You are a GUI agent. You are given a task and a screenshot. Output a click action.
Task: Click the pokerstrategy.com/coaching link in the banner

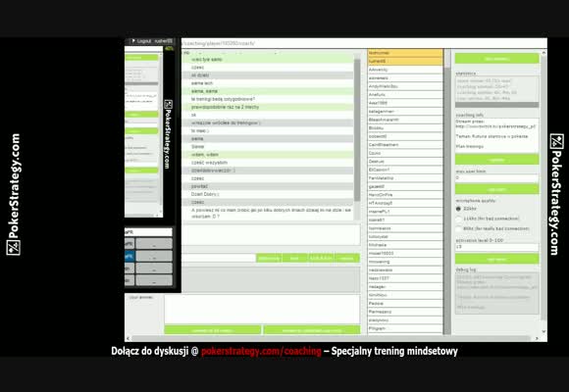coord(261,351)
